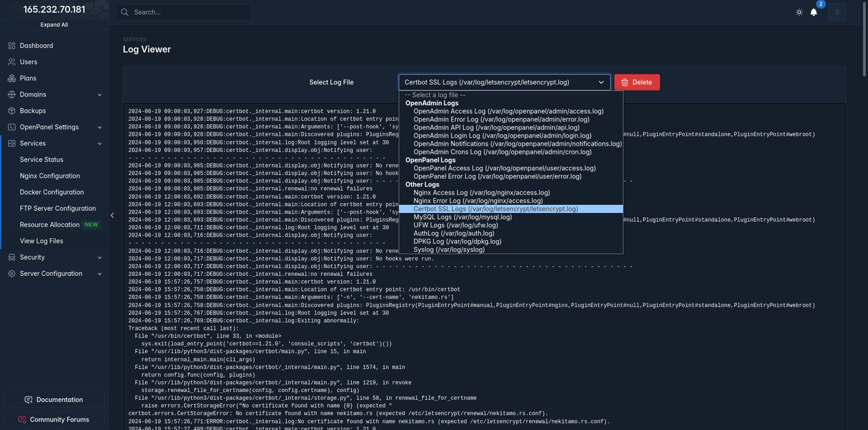This screenshot has width=868, height=430.
Task: Open the user avatar menu
Action: point(837,12)
